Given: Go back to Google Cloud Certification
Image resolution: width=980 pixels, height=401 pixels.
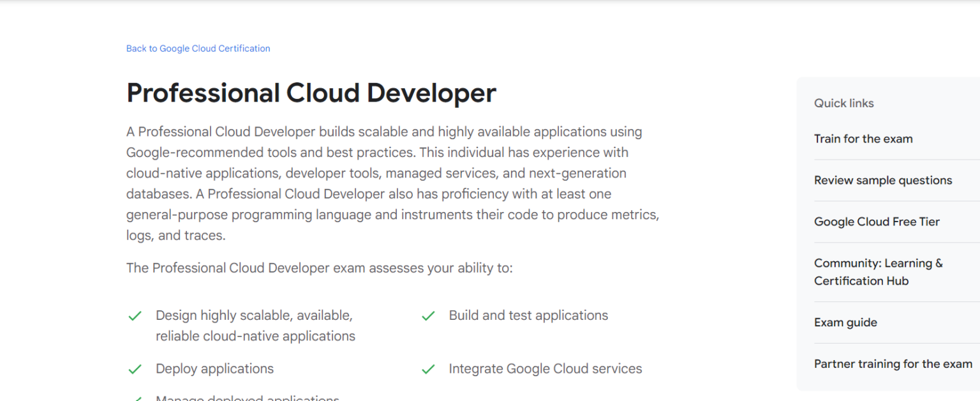Looking at the screenshot, I should (x=198, y=48).
